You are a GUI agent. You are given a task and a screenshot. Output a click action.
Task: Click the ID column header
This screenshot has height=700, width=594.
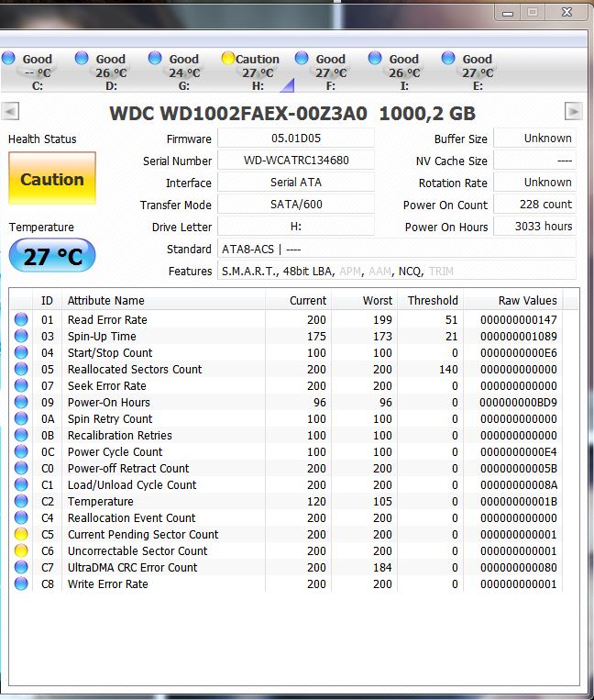coord(48,300)
